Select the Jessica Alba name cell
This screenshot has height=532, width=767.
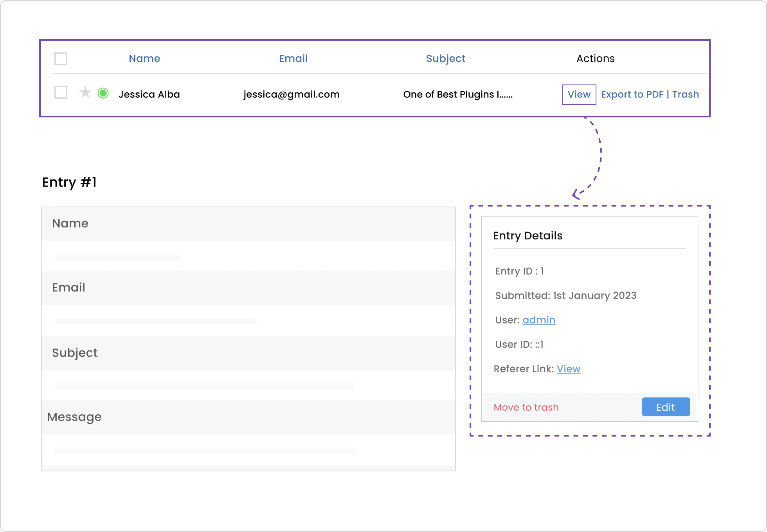coord(149,94)
